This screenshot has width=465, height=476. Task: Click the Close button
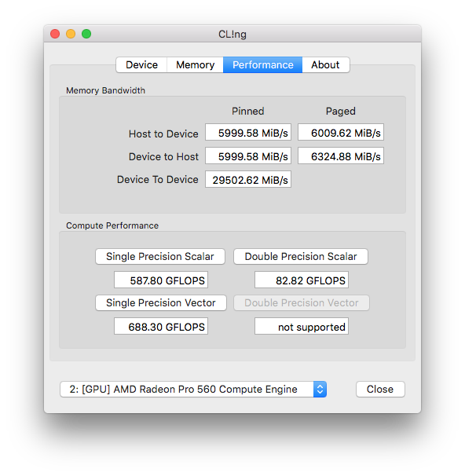tap(380, 389)
